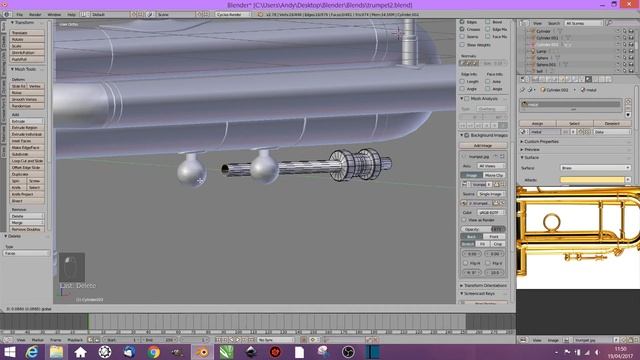
Task: Toggle visibility eye for Lamp row
Action: point(618,51)
